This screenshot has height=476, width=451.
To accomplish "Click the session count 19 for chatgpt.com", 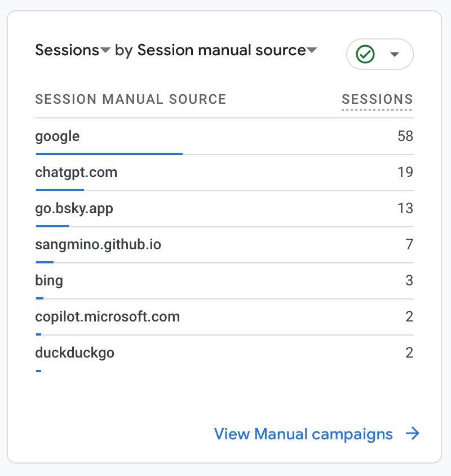I will tap(405, 172).
